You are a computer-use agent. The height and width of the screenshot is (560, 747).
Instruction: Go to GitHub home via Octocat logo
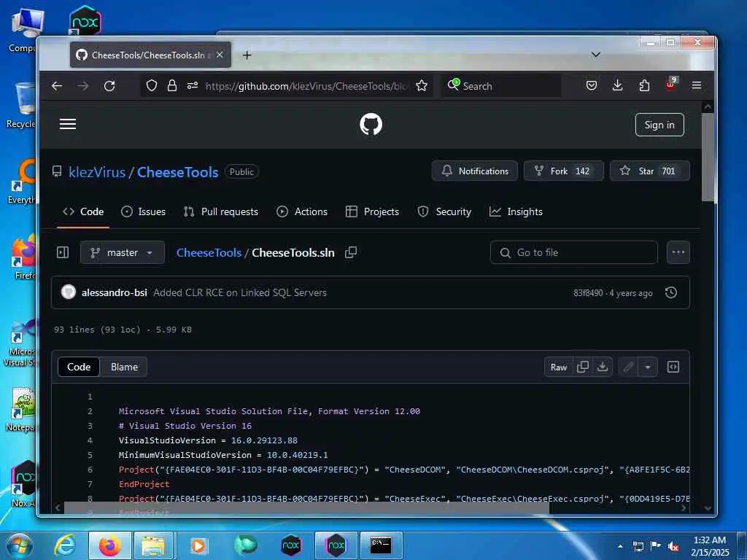tap(371, 124)
